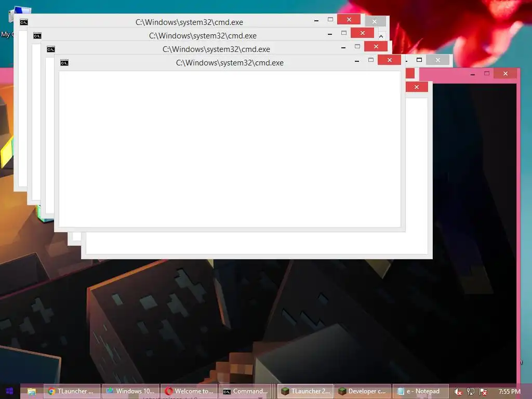The height and width of the screenshot is (399, 532).
Task: Maximize the frontmost cmd.exe window
Action: pos(371,60)
